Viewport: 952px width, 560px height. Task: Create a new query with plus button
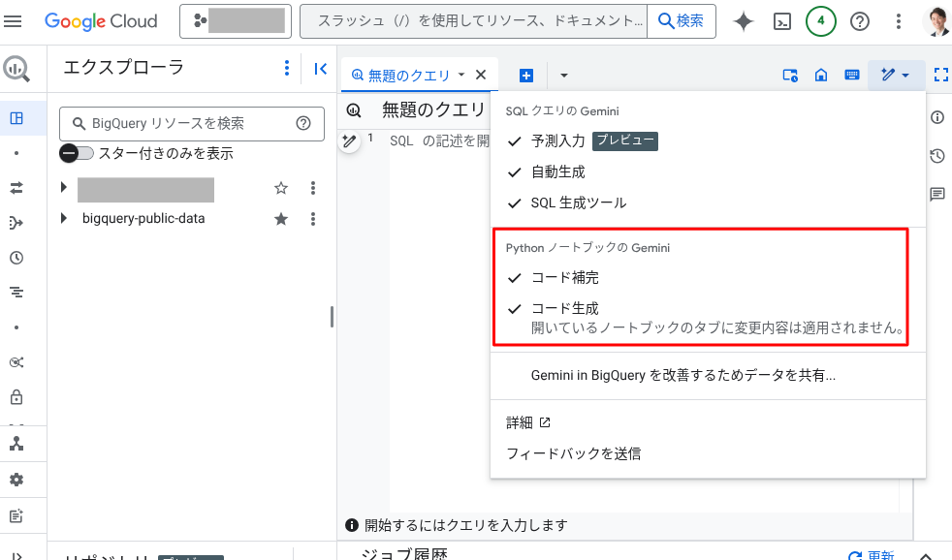point(526,76)
